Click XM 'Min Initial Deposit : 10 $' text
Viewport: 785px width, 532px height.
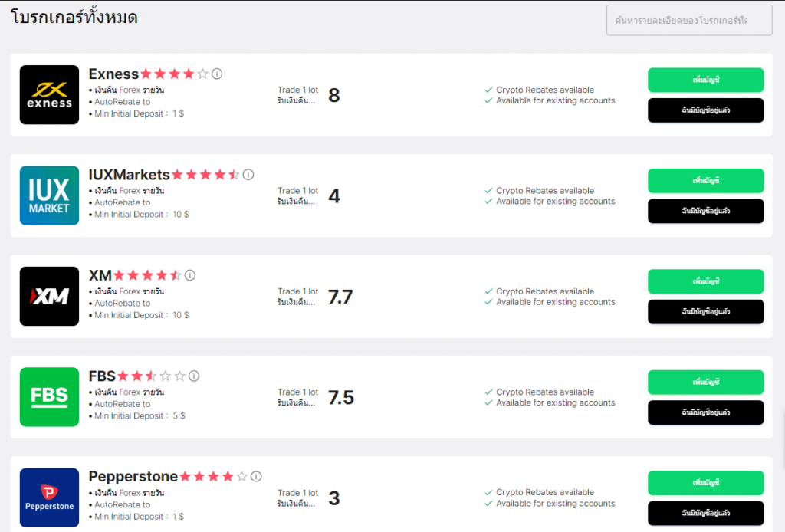click(142, 315)
